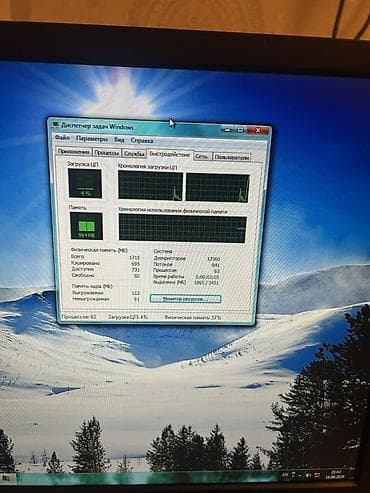This screenshot has height=493, width=370.
Task: Click the Доступно memory row label
Action: pos(83,269)
